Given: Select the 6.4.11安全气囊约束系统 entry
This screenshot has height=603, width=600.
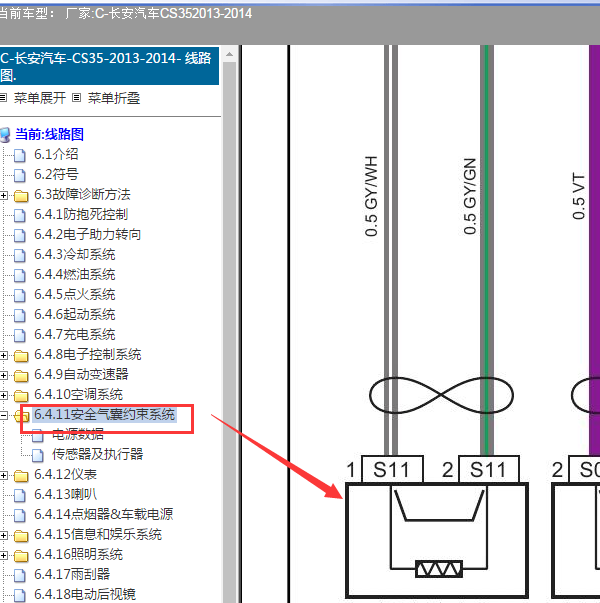Looking at the screenshot, I should pos(104,414).
